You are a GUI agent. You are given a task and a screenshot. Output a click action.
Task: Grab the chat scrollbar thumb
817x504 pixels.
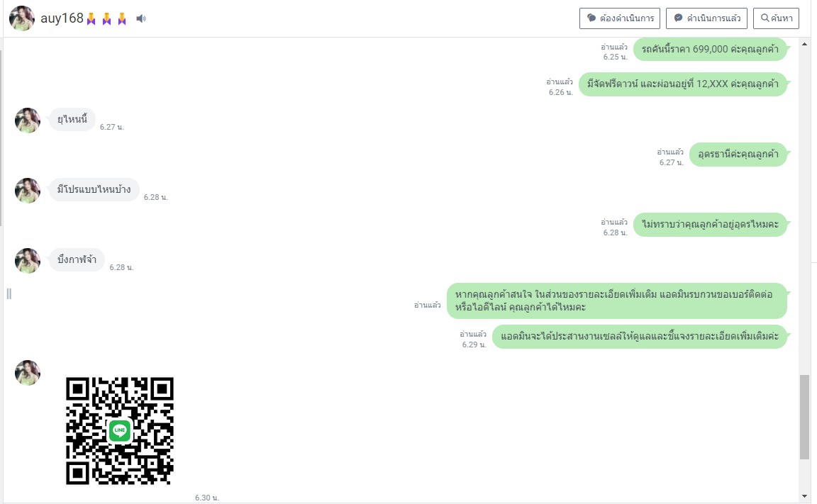pyautogui.click(x=804, y=417)
